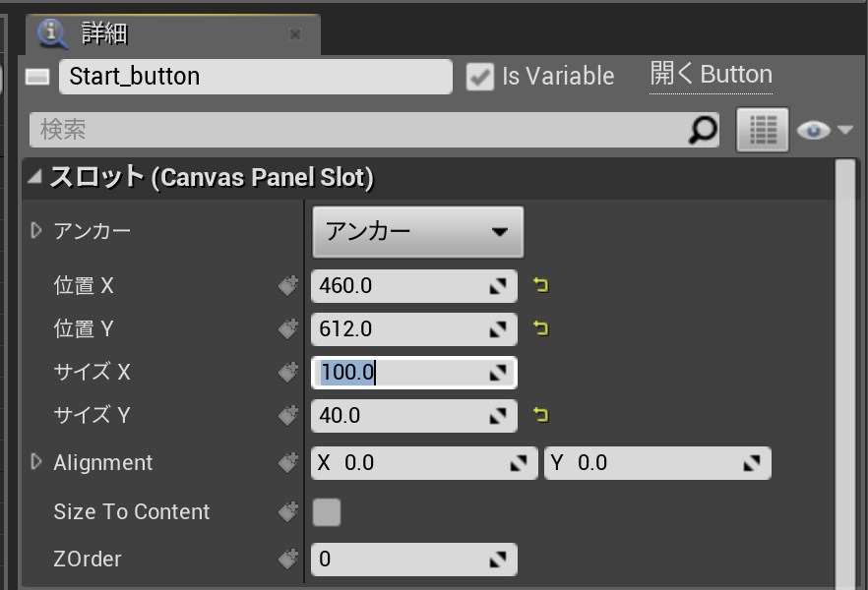The width and height of the screenshot is (868, 590).
Task: Click the details panel vertical scrollbar
Action: click(x=843, y=374)
